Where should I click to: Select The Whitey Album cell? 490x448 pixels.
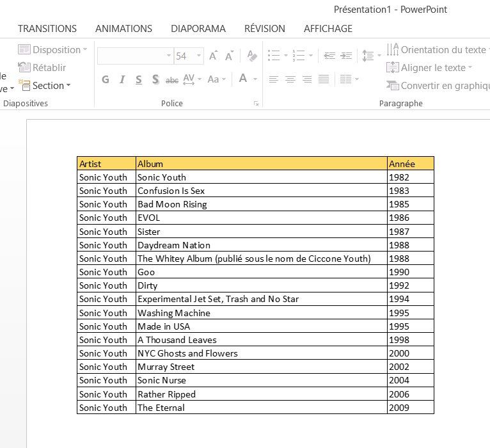[262, 258]
